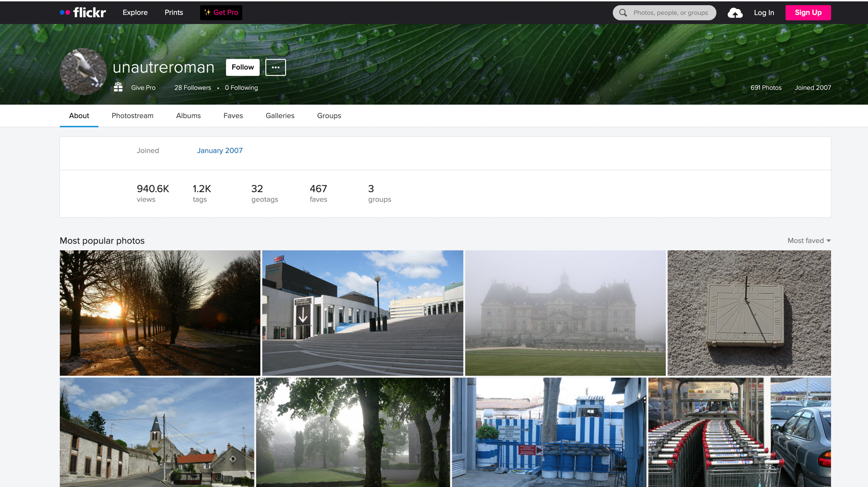This screenshot has height=487, width=868.
Task: Click the Flickr logo icon
Action: 83,13
